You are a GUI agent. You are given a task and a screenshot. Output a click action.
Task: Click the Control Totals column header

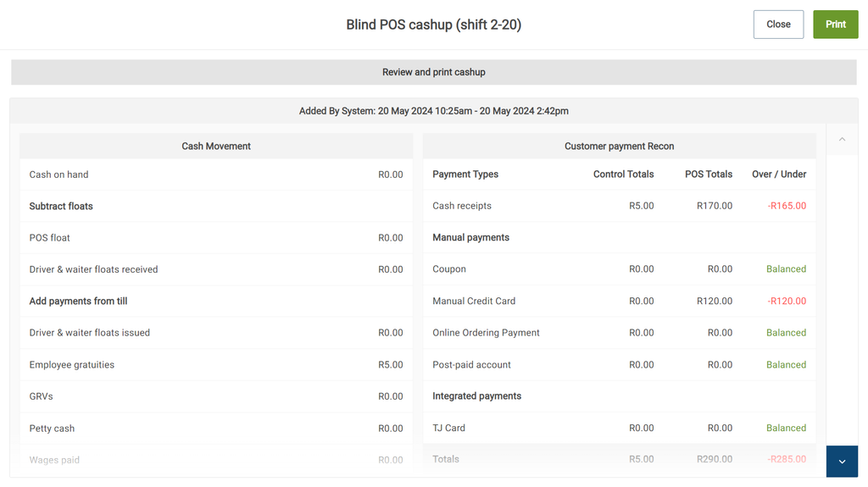coord(623,174)
